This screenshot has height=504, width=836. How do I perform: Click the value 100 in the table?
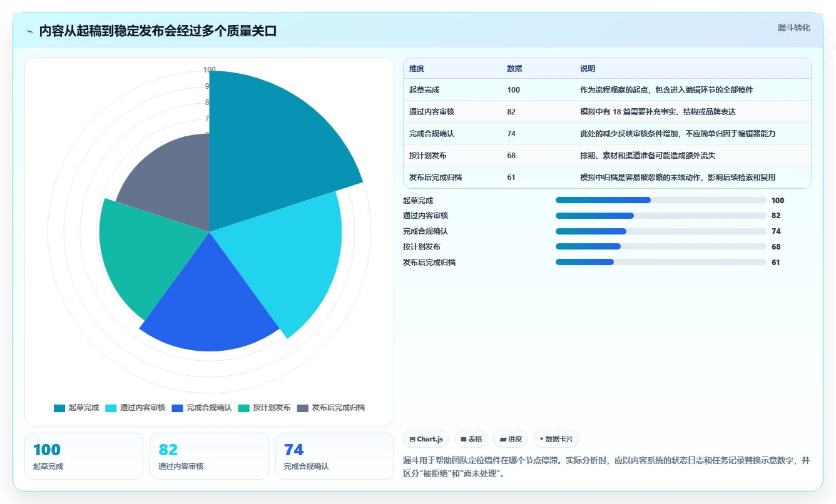[x=514, y=90]
